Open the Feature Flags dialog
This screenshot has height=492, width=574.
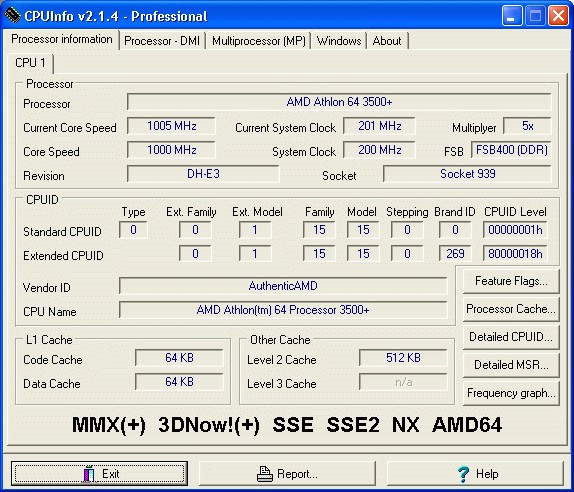pyautogui.click(x=511, y=281)
